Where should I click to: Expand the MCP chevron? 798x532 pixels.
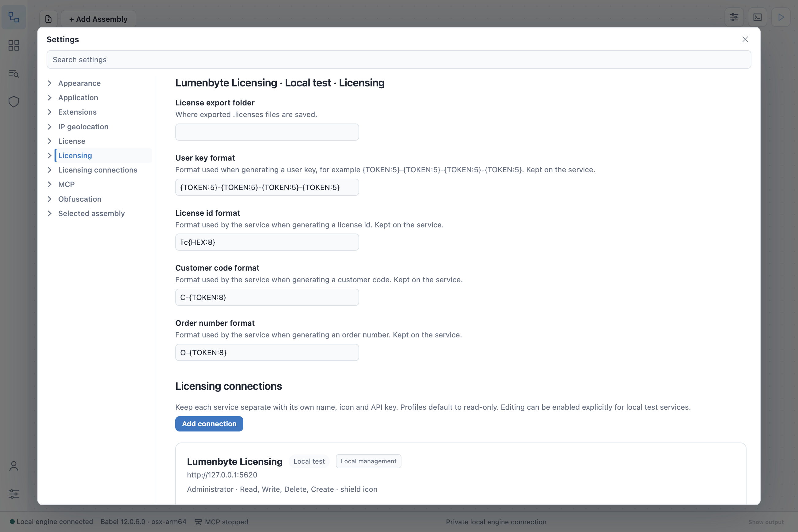[x=50, y=184]
